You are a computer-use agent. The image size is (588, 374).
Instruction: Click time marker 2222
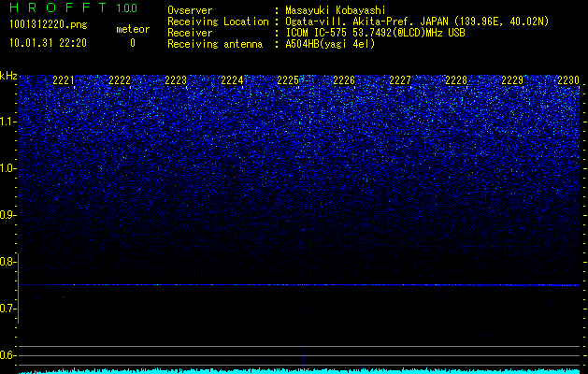[x=120, y=80]
